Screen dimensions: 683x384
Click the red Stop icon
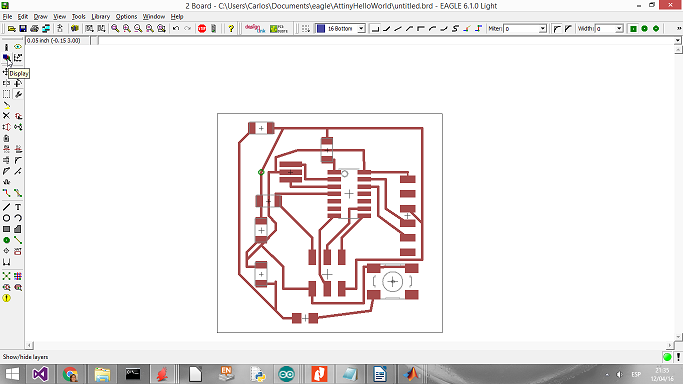(202, 29)
